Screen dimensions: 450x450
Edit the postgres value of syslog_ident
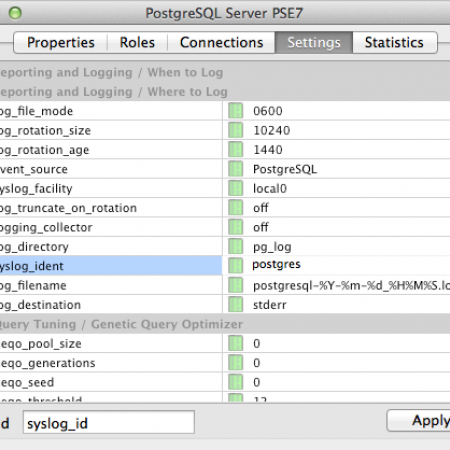pos(276,264)
